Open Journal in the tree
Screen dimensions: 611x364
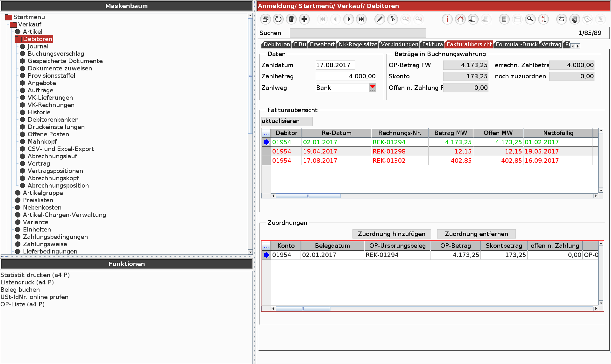(38, 46)
